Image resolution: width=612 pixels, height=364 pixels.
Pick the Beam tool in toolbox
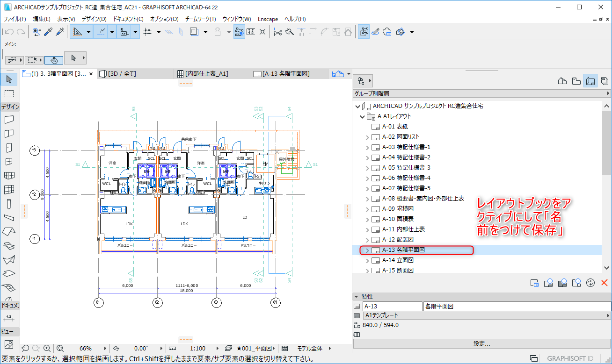(9, 218)
